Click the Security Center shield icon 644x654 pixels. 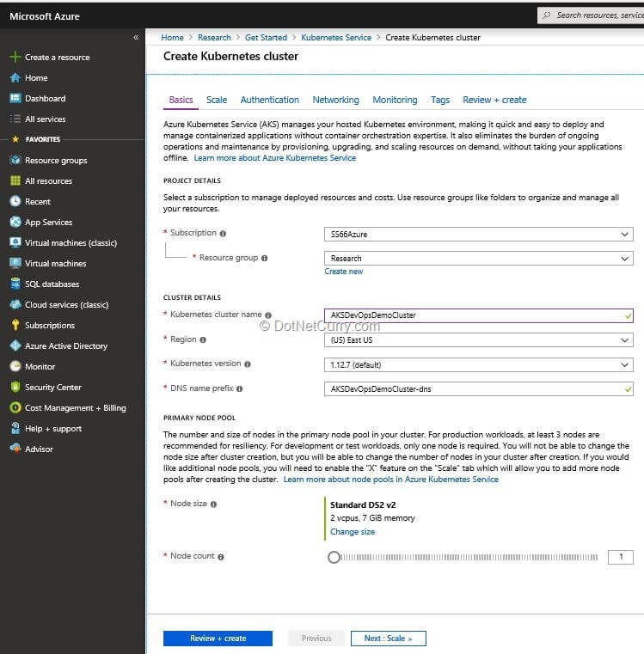tap(15, 387)
